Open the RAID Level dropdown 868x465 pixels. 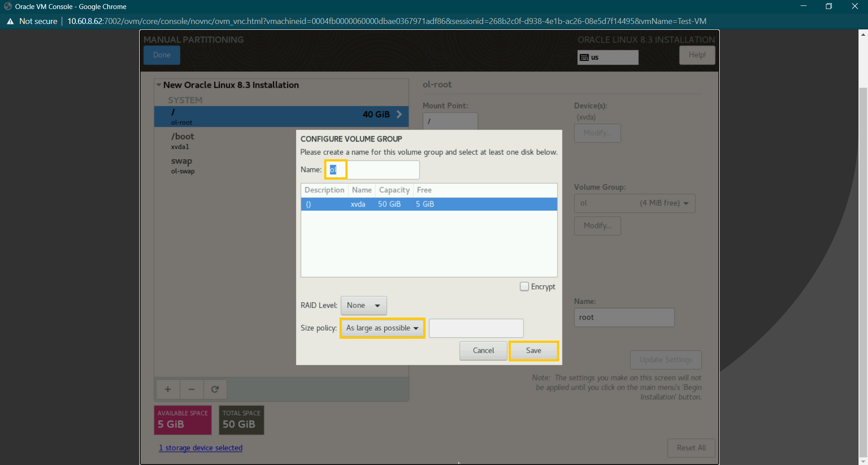coord(363,305)
